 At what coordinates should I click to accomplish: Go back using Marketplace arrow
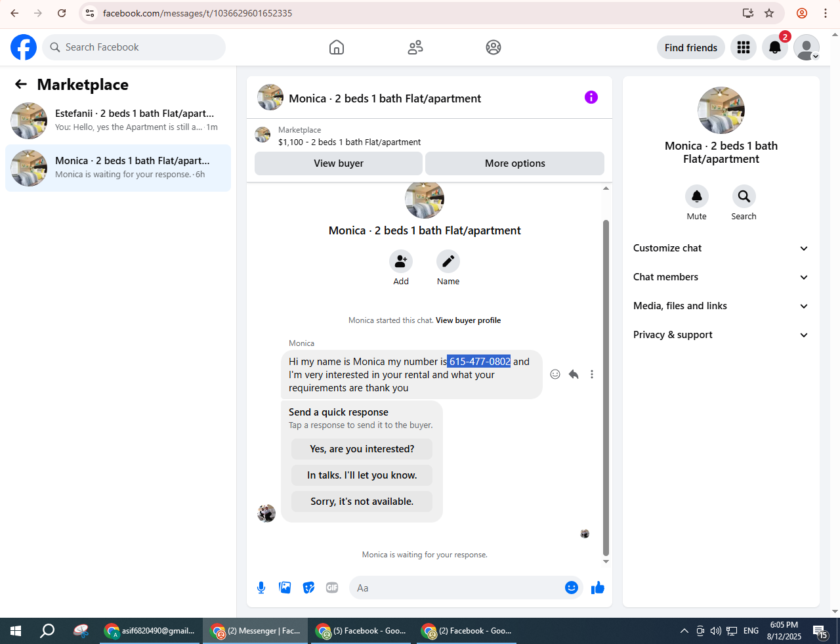tap(21, 84)
